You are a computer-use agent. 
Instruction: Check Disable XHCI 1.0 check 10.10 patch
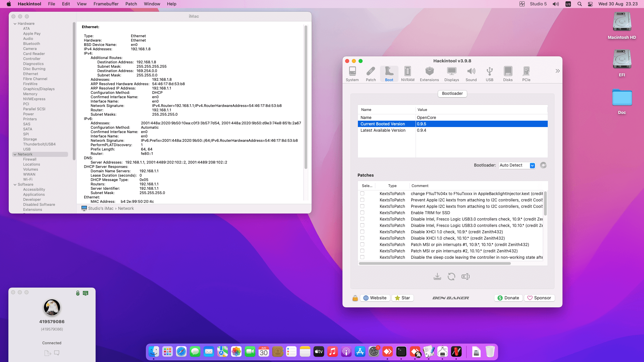pyautogui.click(x=362, y=238)
